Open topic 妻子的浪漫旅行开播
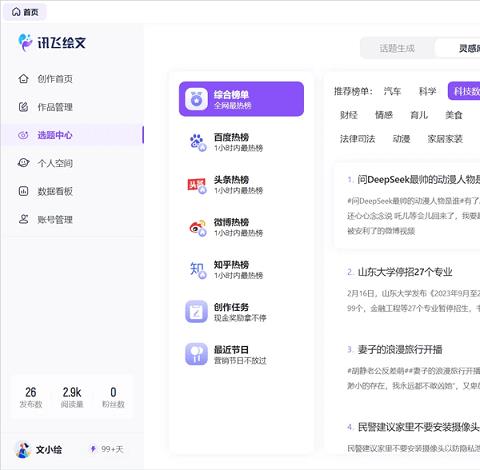The image size is (480, 470). [400, 350]
